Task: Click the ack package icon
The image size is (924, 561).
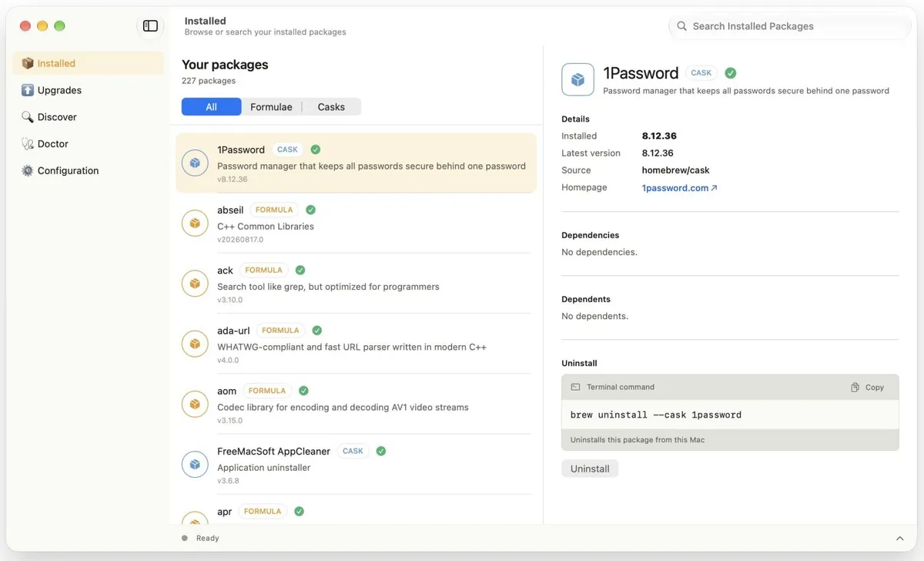Action: coord(195,284)
